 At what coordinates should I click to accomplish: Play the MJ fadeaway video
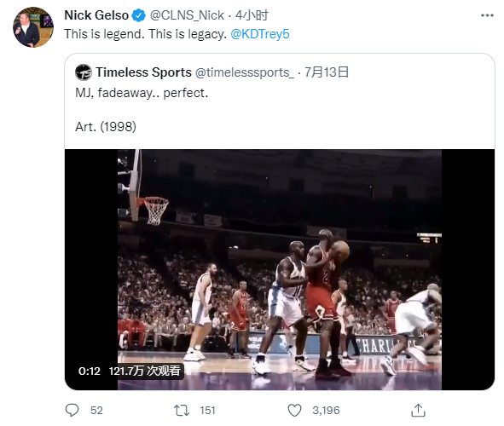pos(280,270)
